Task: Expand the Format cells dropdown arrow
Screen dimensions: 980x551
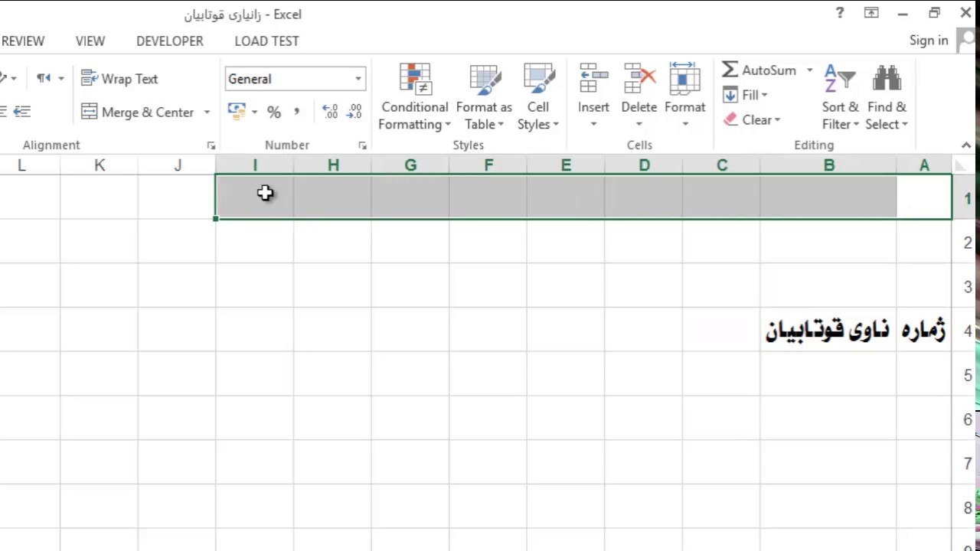Action: tap(684, 125)
